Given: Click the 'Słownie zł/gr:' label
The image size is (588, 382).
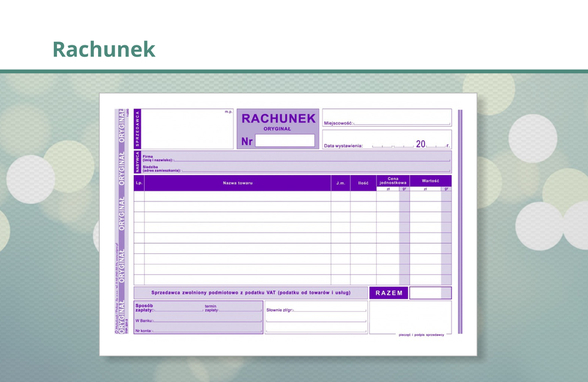Looking at the screenshot, I should tap(280, 310).
